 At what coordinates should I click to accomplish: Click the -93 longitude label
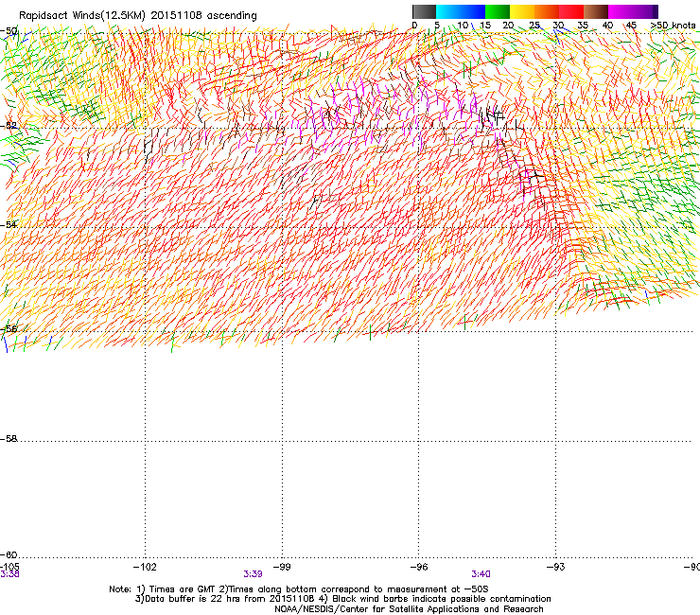click(556, 567)
